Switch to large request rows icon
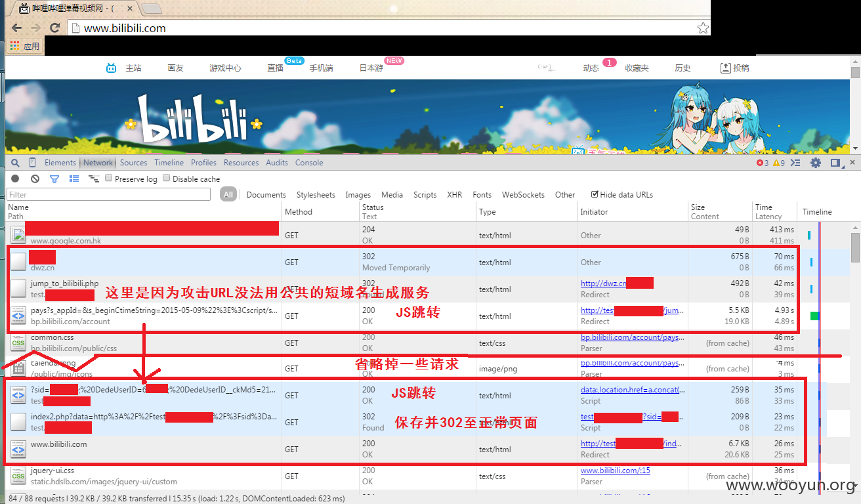 [x=74, y=178]
